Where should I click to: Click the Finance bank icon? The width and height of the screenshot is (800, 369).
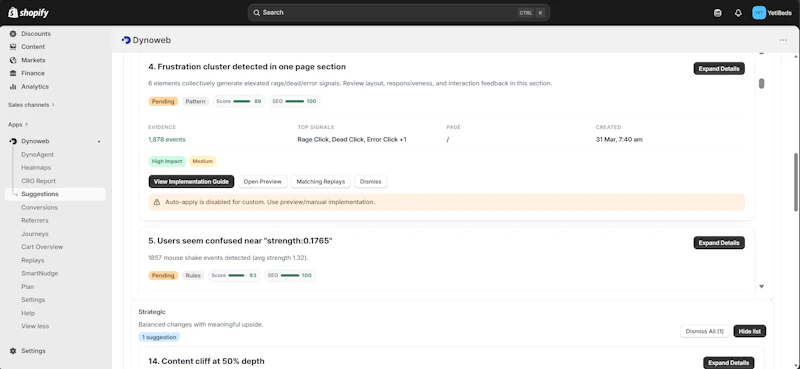(x=13, y=73)
